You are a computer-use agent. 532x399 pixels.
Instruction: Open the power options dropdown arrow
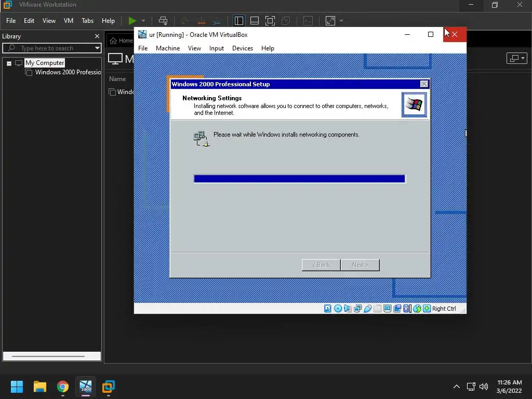(143, 21)
